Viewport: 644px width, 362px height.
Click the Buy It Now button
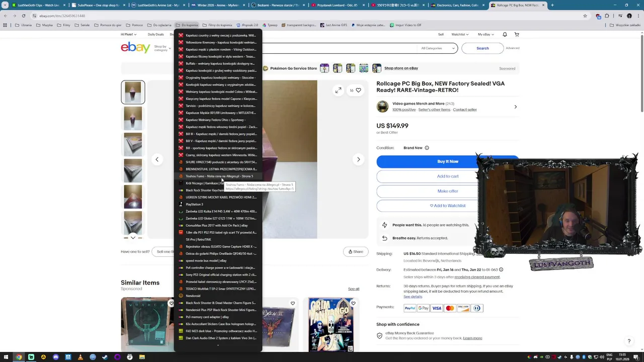447,161
